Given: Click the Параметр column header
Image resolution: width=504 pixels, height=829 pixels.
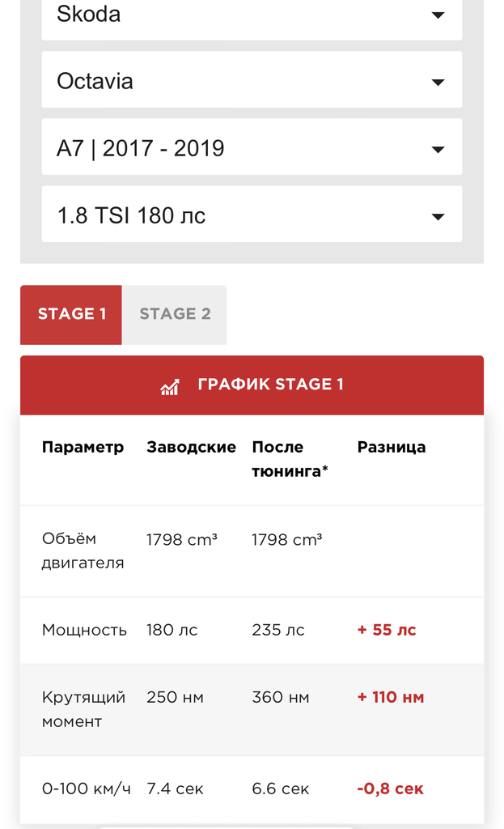Looking at the screenshot, I should (83, 447).
